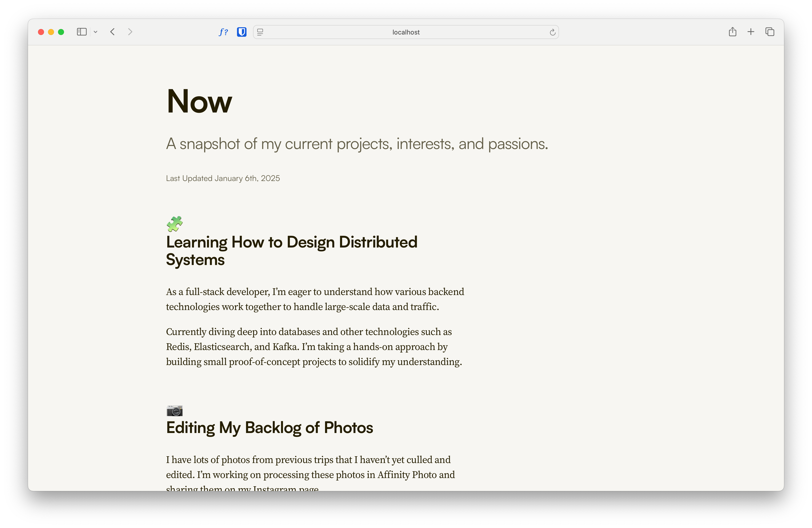
Task: Open the address bar for localhost
Action: coord(406,32)
